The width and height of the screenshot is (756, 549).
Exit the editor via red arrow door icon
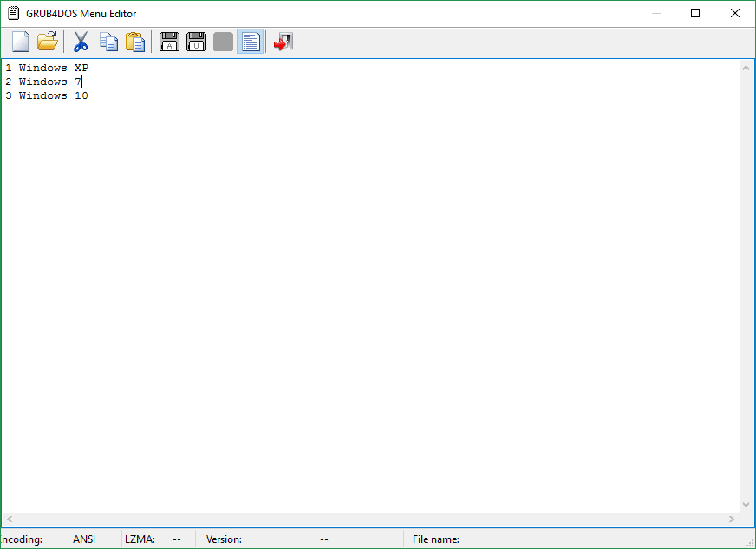tap(283, 42)
